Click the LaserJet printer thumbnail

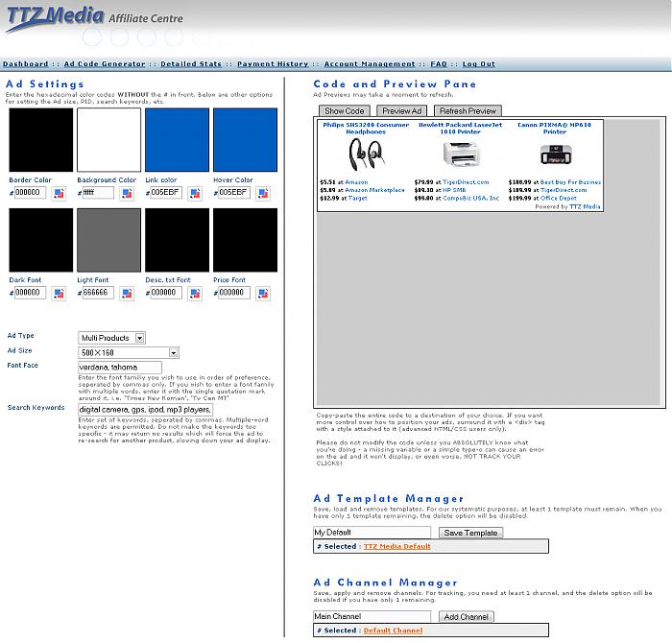[x=460, y=155]
